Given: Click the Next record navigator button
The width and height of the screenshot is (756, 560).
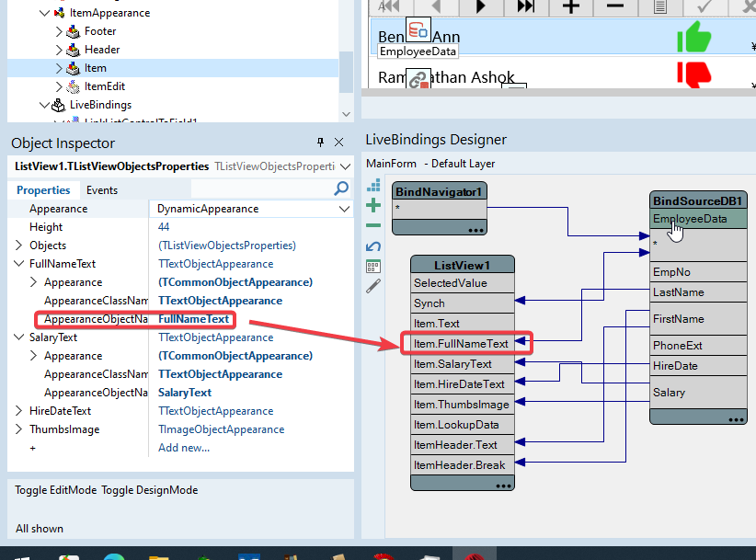Looking at the screenshot, I should (480, 6).
